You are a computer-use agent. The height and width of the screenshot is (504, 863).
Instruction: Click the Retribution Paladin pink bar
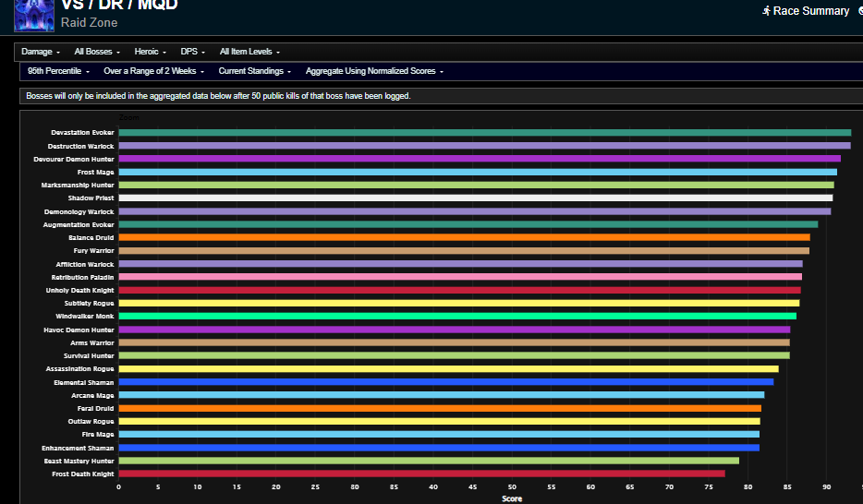point(460,277)
